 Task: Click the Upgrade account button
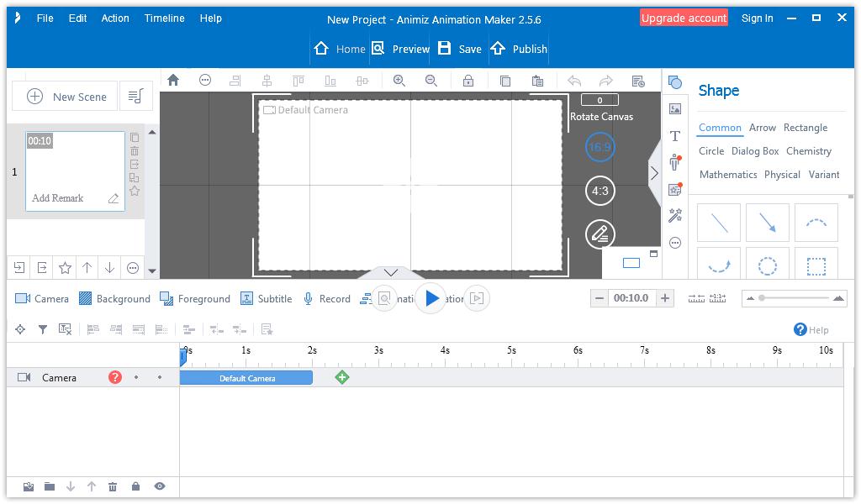tap(684, 18)
